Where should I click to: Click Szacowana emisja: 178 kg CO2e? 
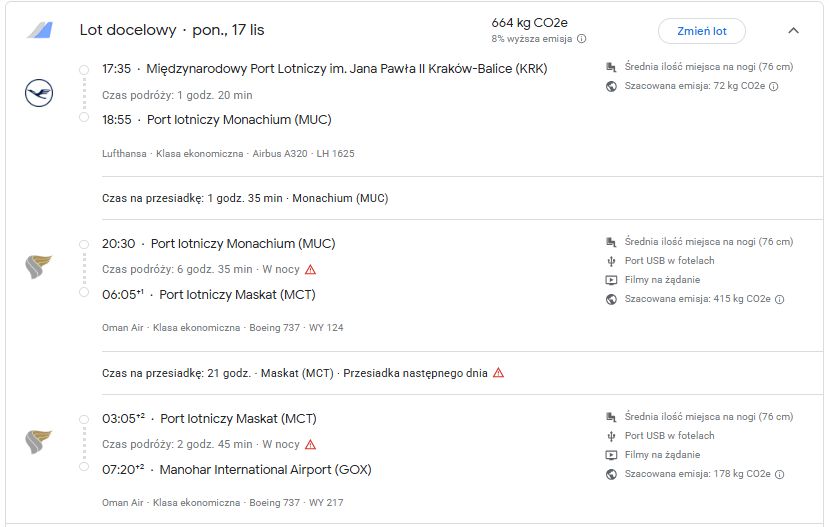tap(697, 474)
